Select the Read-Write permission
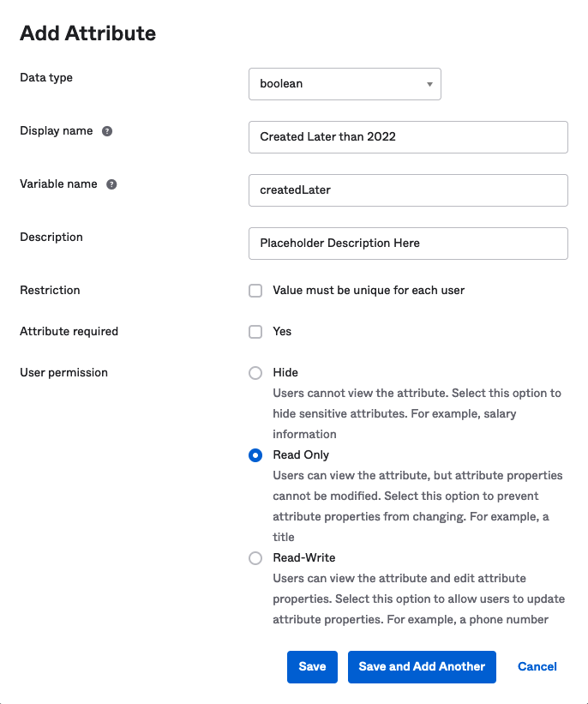Image resolution: width=588 pixels, height=704 pixels. pyautogui.click(x=255, y=557)
